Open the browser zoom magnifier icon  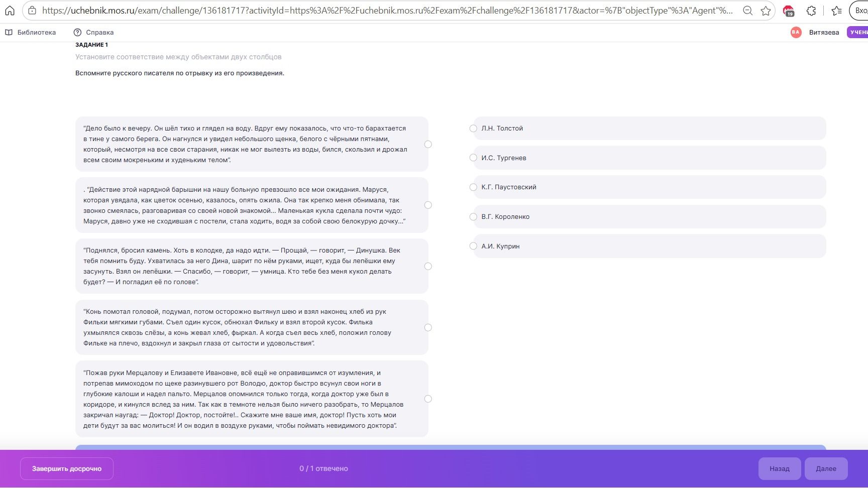[747, 11]
